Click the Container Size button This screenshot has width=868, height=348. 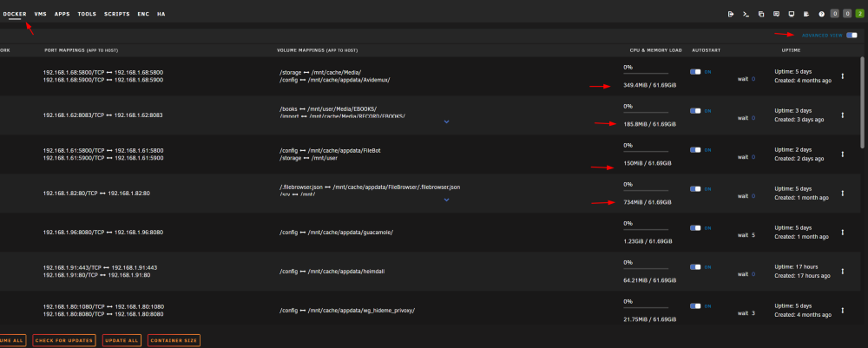tap(174, 340)
